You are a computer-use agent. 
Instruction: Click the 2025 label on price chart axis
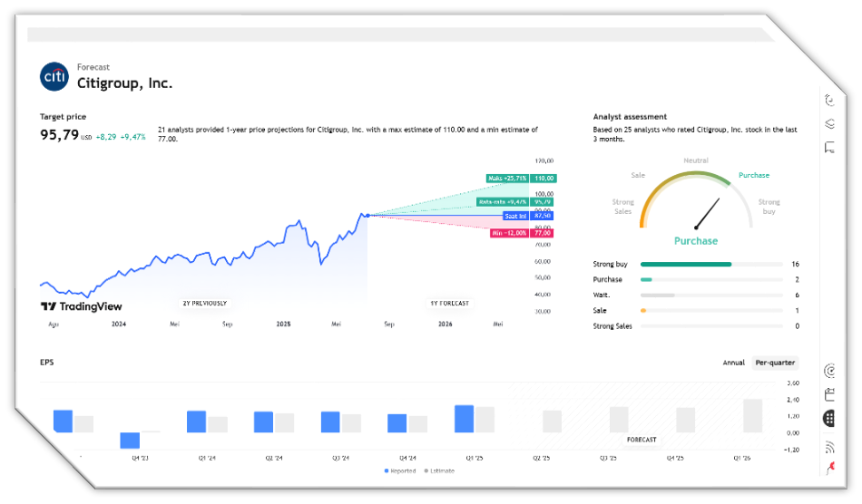pyautogui.click(x=284, y=324)
